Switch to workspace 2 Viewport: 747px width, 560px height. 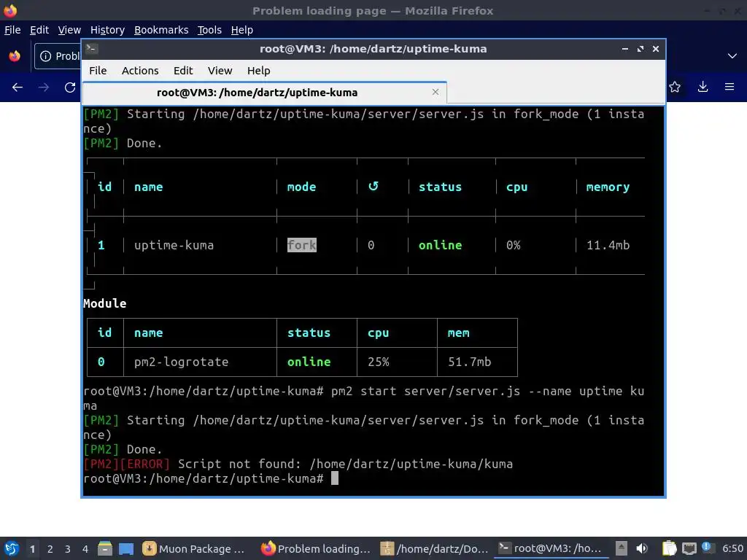(50, 549)
